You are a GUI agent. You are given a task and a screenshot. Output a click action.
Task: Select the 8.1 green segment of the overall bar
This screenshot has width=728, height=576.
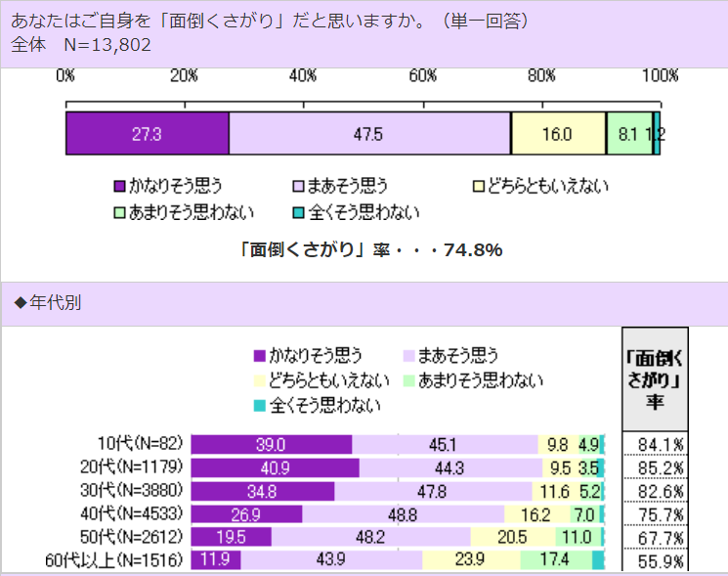click(628, 134)
